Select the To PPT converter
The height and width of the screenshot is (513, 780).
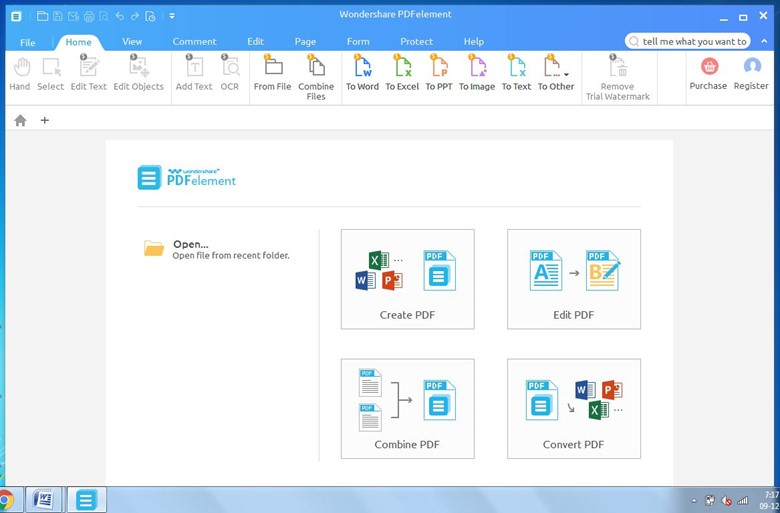[438, 72]
